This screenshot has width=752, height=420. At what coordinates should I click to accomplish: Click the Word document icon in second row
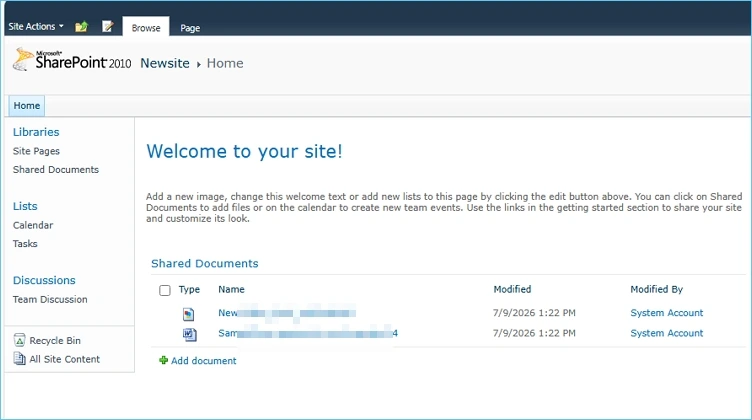(189, 334)
